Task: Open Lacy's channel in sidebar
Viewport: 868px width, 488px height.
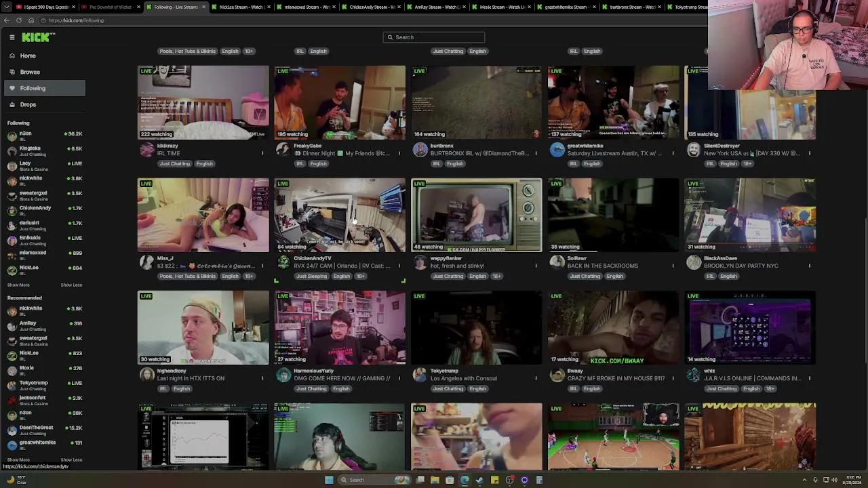Action: (x=45, y=165)
